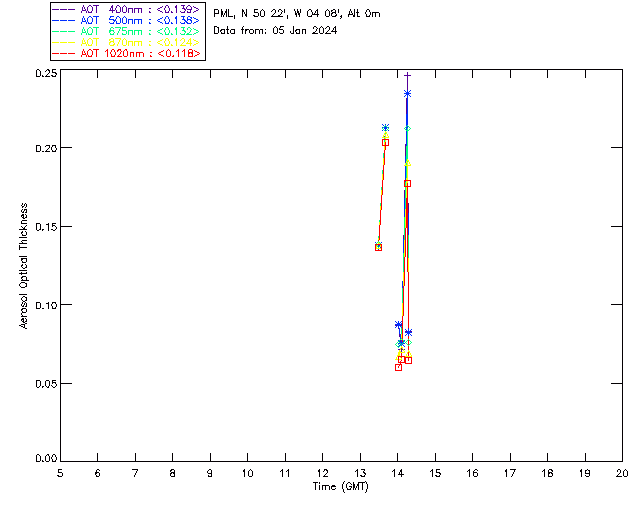Screen dimensions: 640x512
Task: Click the x-axis tick label 14
Action: tap(398, 473)
